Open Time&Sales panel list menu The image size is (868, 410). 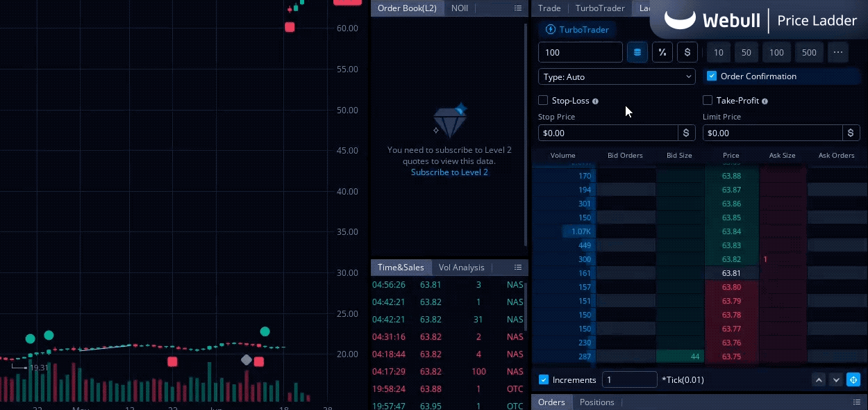tap(518, 268)
